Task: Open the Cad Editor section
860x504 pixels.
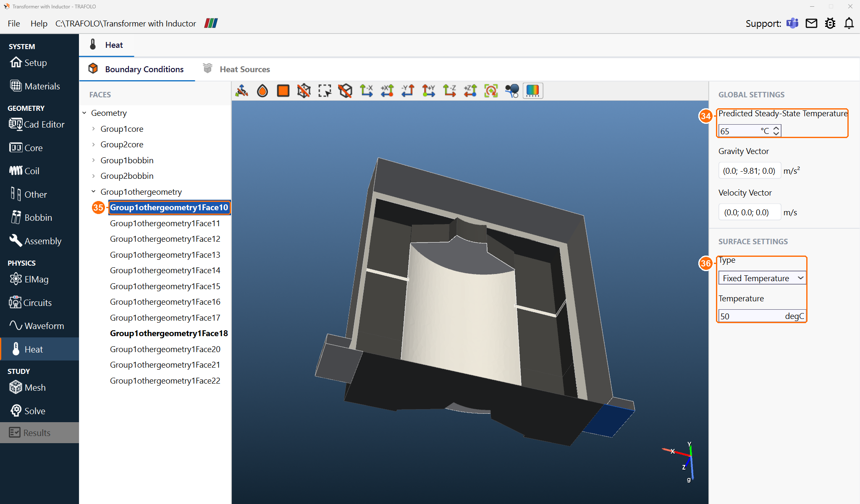Action: coord(37,124)
